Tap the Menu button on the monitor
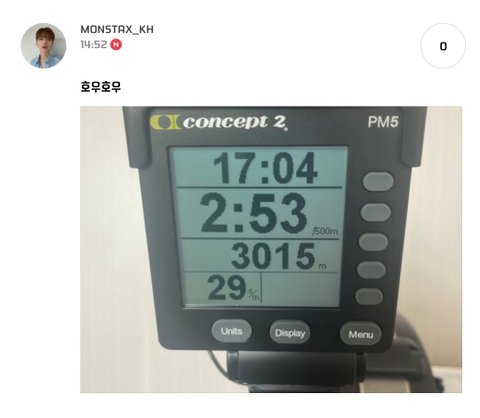This screenshot has height=418, width=480. pos(361,334)
